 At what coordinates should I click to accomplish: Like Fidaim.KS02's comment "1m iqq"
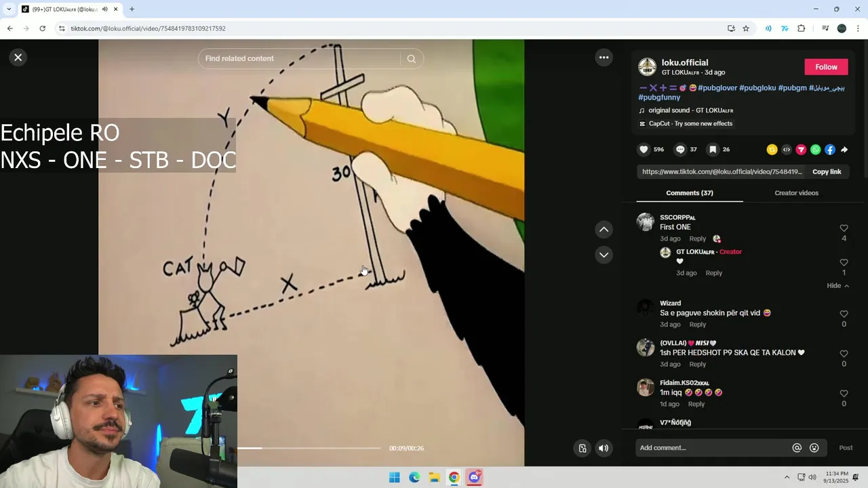coord(844,393)
